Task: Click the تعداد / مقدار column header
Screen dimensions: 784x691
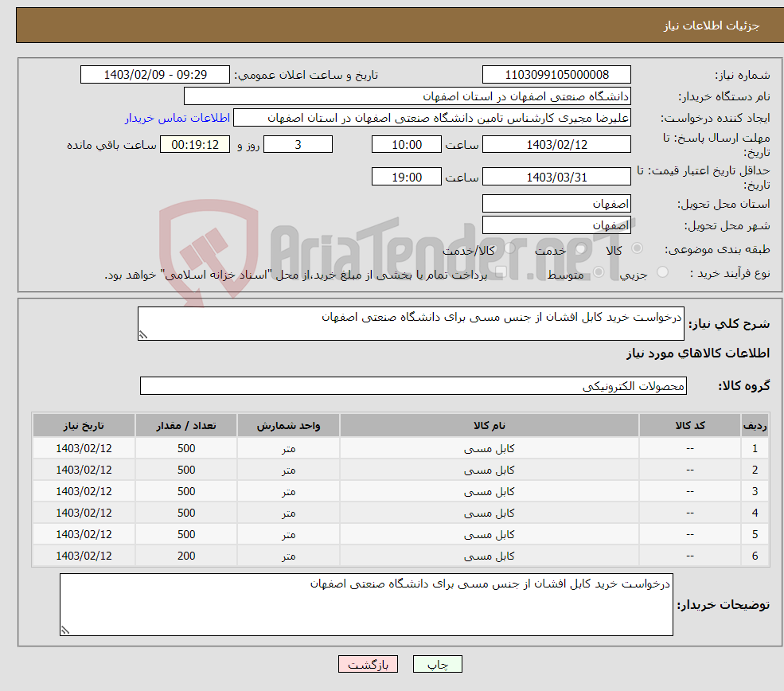Action: tap(186, 425)
